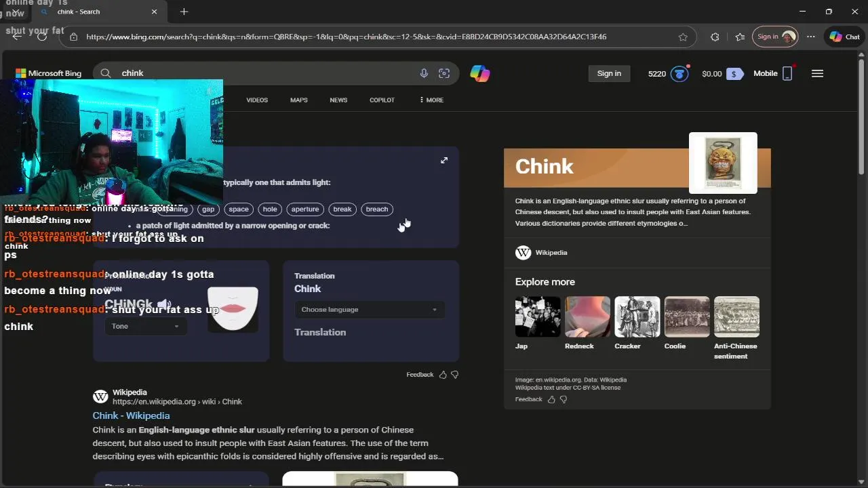Image resolution: width=868 pixels, height=488 pixels.
Task: Select the 'chink - Search' browser tab
Action: click(98, 12)
